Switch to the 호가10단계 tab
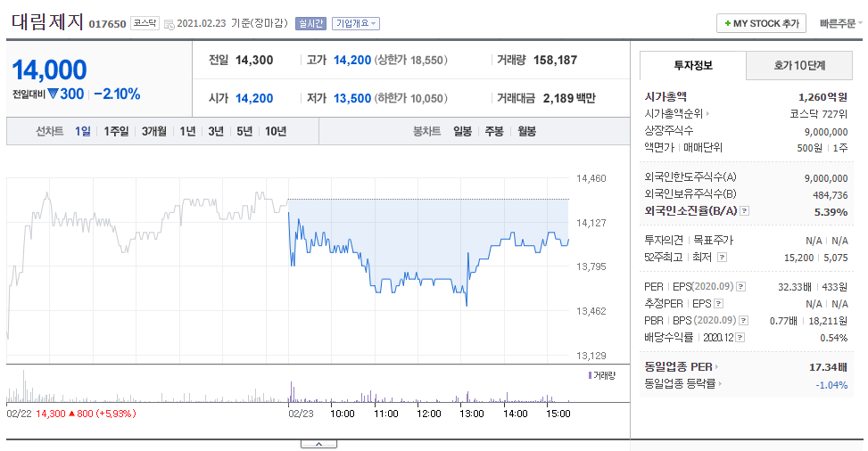Viewport: 868px width, 451px height. [799, 66]
